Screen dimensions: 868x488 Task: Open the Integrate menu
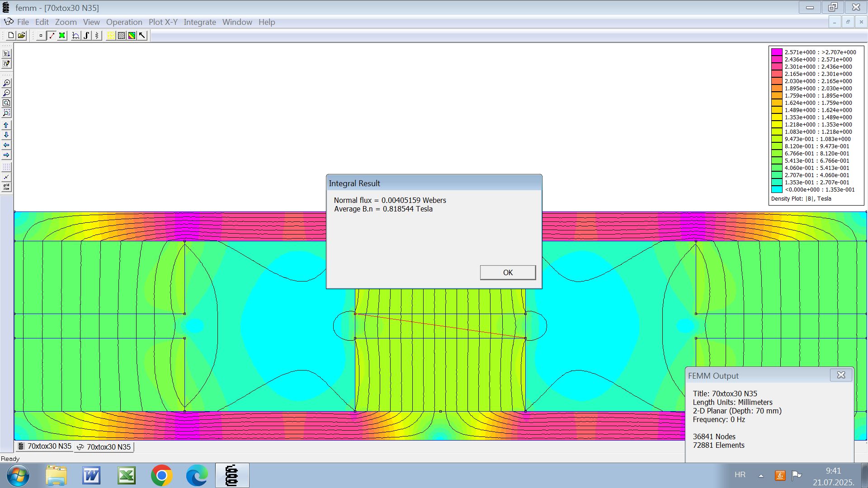point(199,22)
